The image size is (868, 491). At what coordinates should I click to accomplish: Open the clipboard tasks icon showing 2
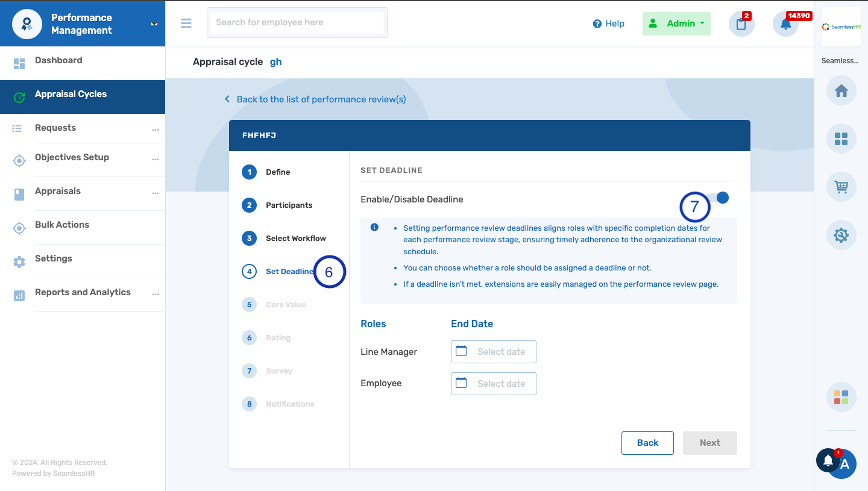(741, 23)
